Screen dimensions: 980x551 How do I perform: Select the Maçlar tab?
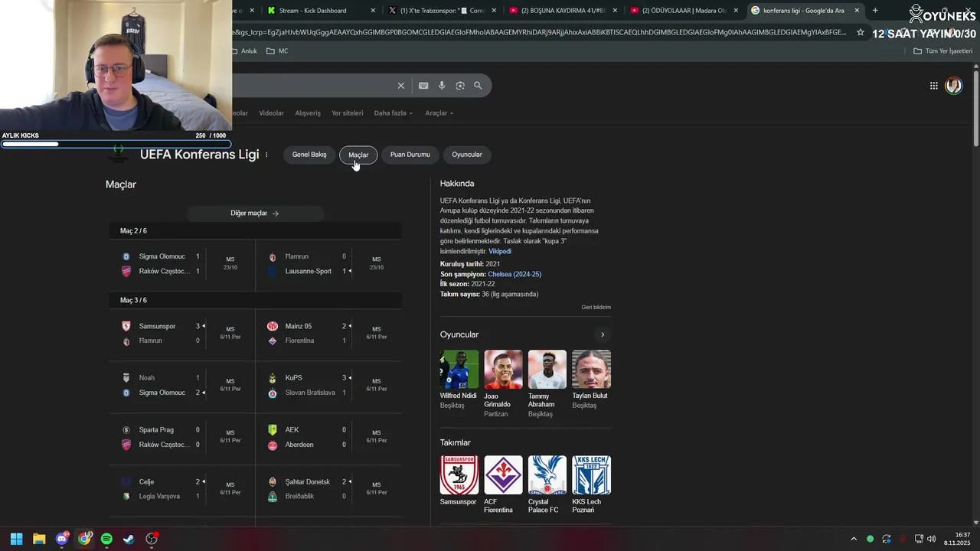[358, 155]
